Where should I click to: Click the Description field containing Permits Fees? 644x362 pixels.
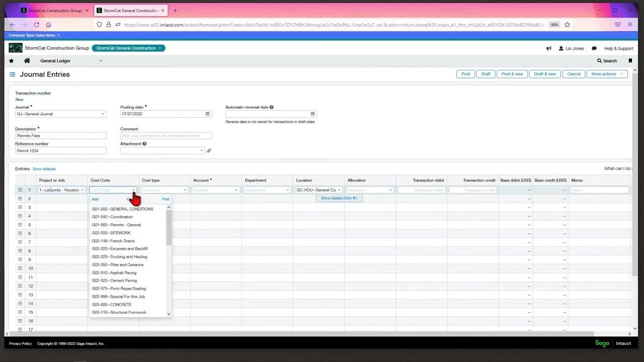tap(61, 136)
